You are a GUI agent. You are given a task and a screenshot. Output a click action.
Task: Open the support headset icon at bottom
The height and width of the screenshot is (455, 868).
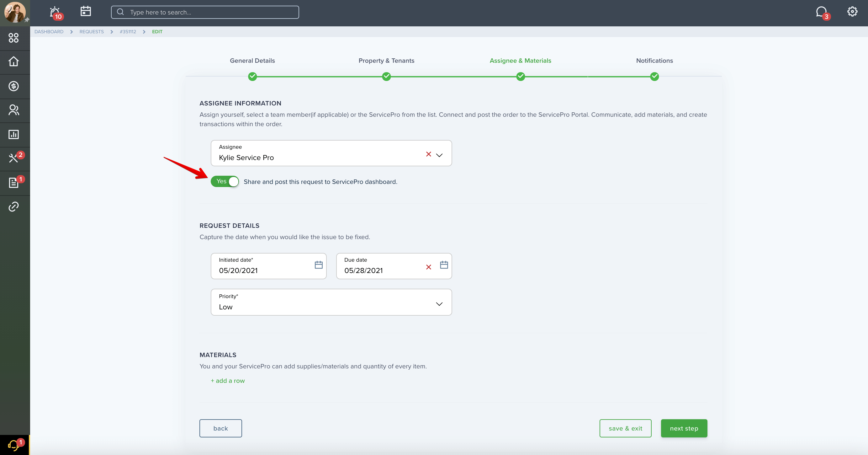(13, 445)
